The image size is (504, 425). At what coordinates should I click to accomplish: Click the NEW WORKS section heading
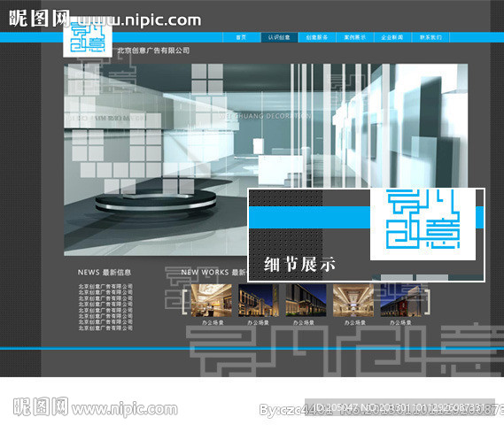click(x=205, y=273)
